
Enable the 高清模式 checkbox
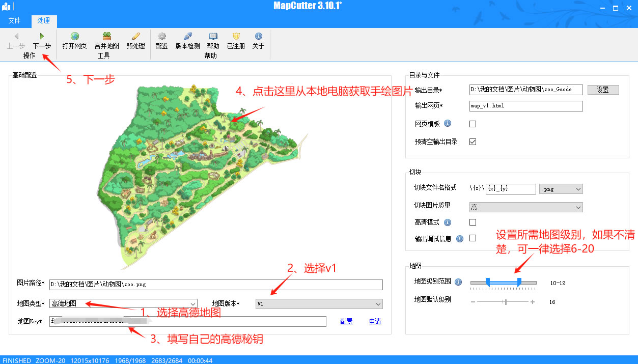[473, 222]
